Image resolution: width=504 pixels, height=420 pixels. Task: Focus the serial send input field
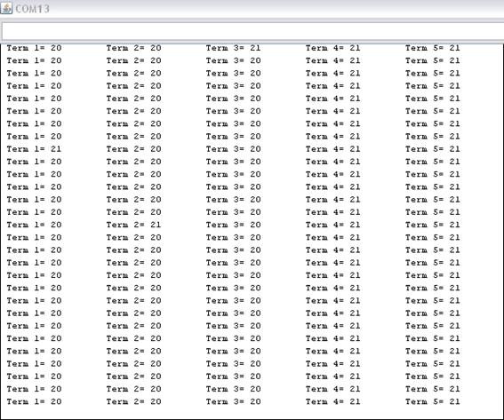(x=252, y=31)
